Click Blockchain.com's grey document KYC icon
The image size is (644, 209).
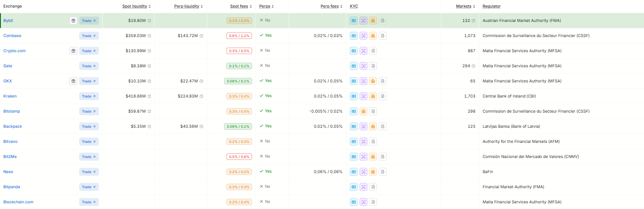coord(373,202)
